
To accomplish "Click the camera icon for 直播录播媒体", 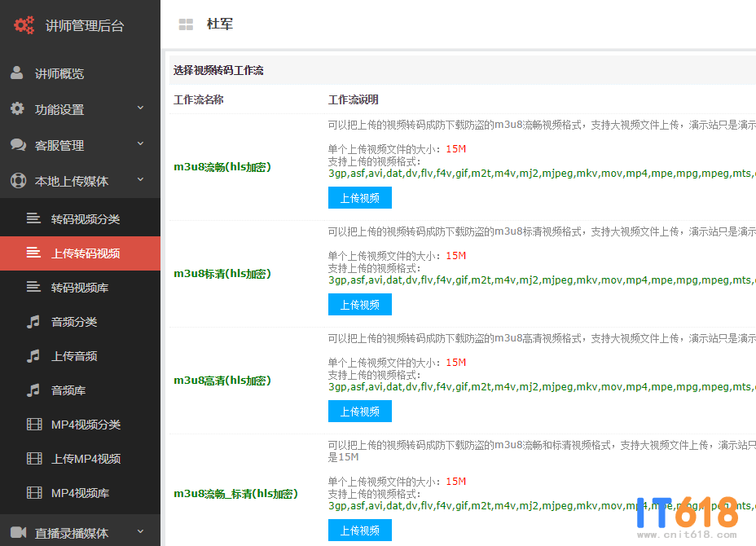I will (x=18, y=532).
